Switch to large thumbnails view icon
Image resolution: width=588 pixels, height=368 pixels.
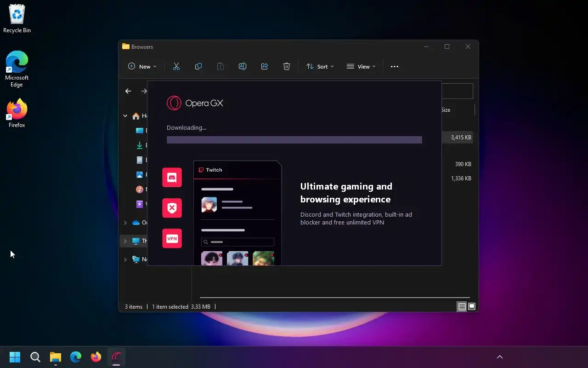[x=471, y=307]
